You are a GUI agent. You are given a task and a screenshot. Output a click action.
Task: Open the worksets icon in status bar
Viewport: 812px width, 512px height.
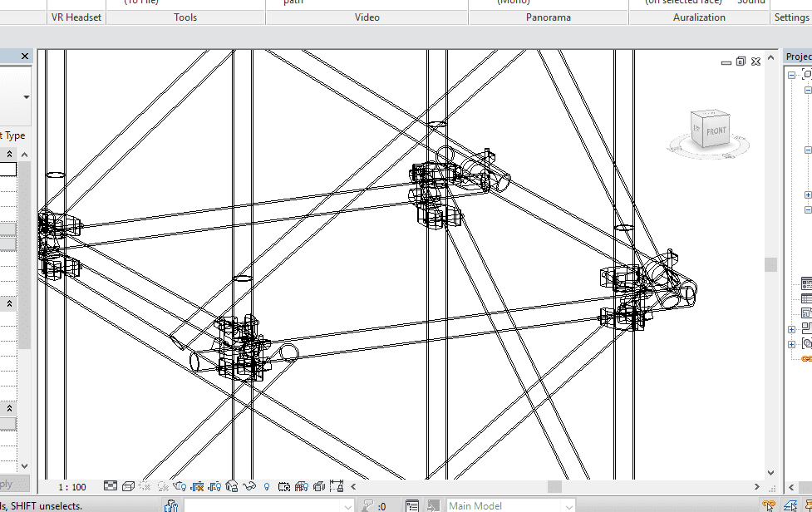tap(171, 505)
